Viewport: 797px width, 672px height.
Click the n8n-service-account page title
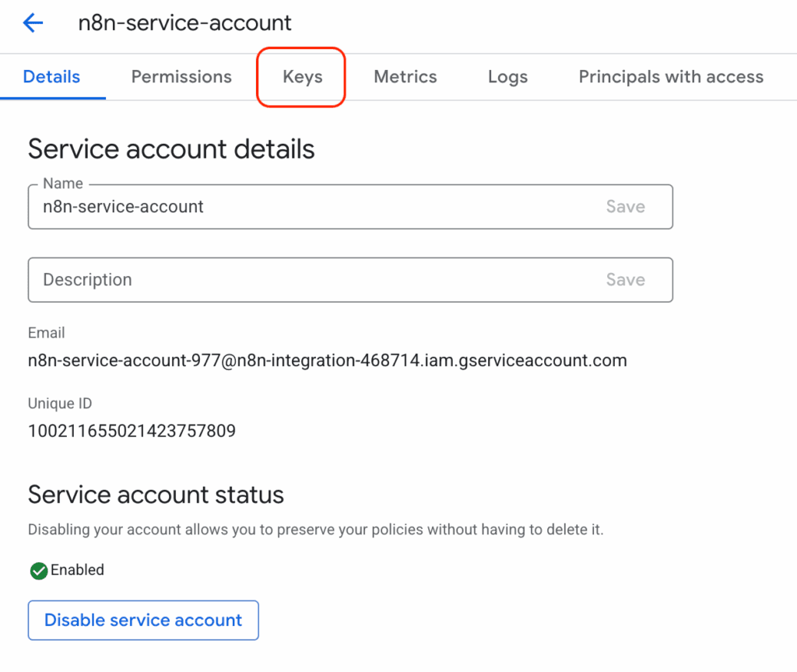[x=184, y=23]
